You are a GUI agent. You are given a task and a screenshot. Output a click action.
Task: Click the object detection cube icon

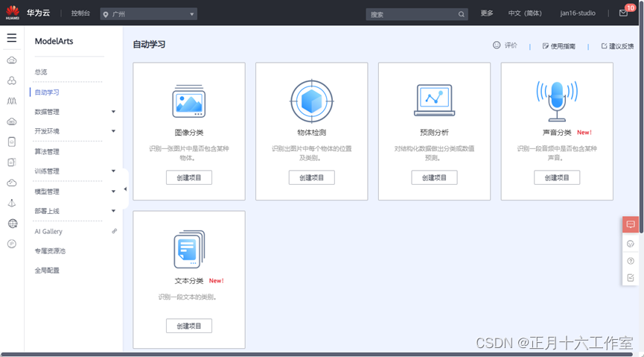312,101
